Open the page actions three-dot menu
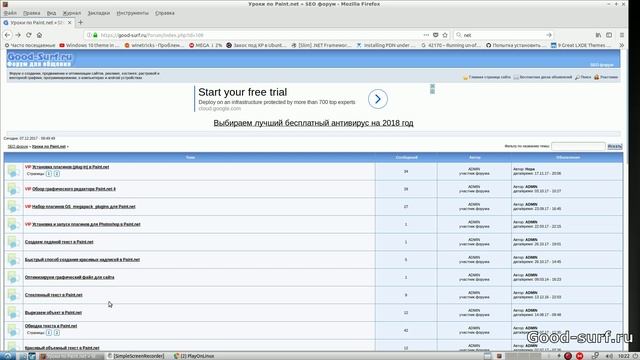640x360 pixels. point(426,35)
